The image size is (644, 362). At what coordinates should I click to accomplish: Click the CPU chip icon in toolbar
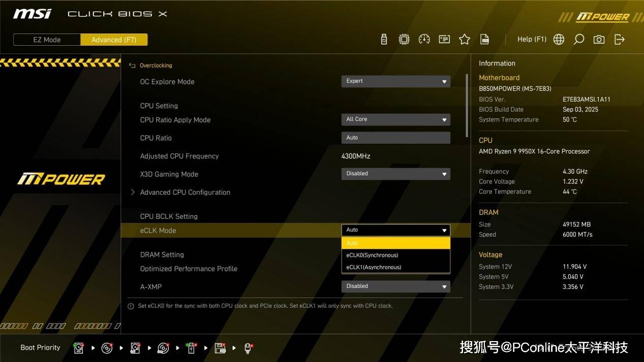click(x=404, y=40)
